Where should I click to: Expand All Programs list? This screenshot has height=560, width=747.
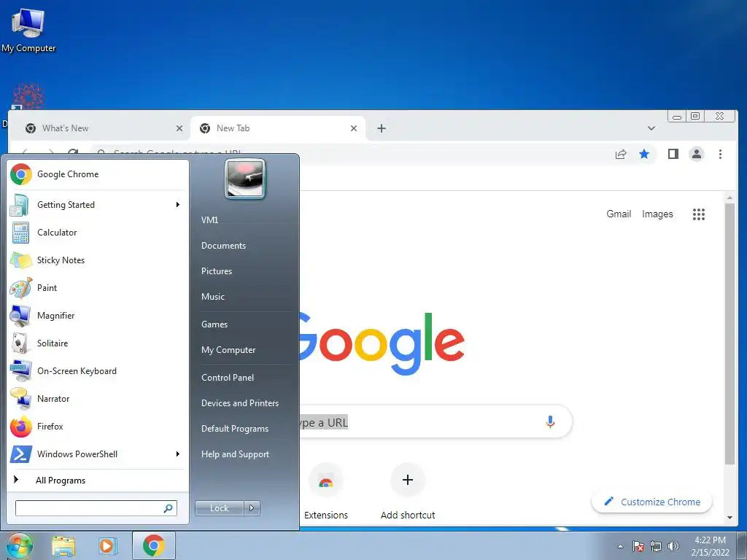[98, 480]
